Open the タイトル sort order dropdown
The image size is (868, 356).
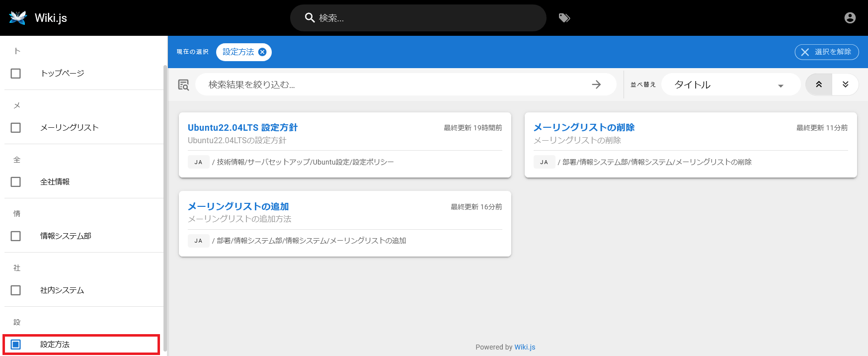(x=730, y=85)
